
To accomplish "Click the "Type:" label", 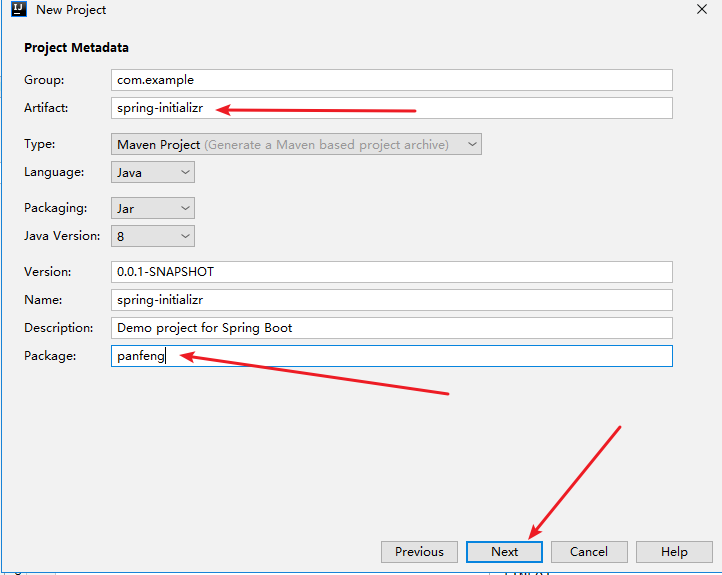I will tap(40, 144).
